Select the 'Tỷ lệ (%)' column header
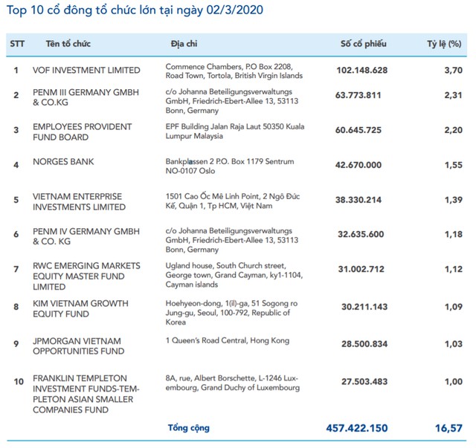The height and width of the screenshot is (448, 476). (445, 45)
